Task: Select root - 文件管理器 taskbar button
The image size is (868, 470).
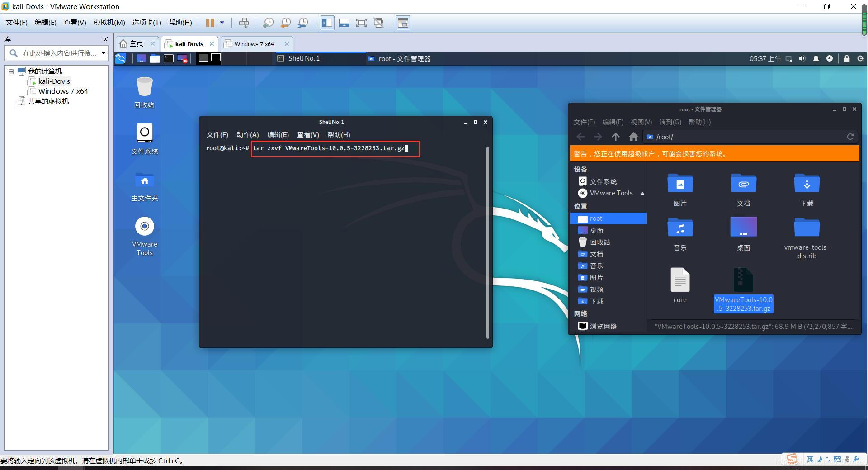Action: click(399, 59)
